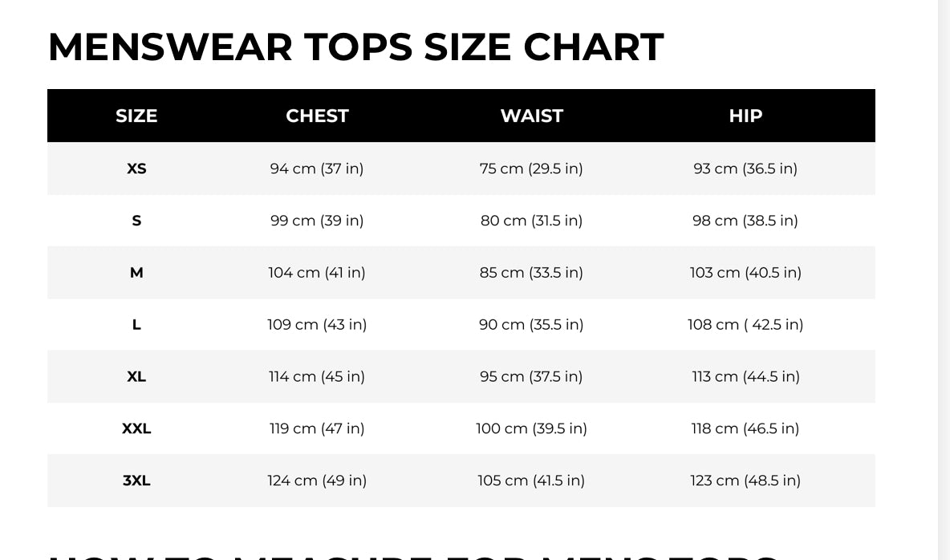This screenshot has width=950, height=560.
Task: Select the M size row label
Action: click(136, 273)
